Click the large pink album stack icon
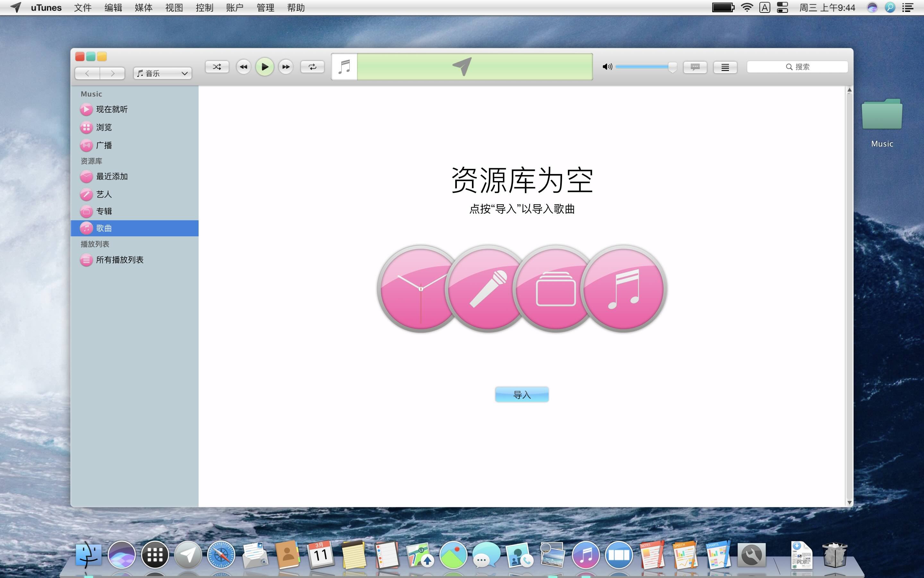The width and height of the screenshot is (924, 578). point(552,289)
